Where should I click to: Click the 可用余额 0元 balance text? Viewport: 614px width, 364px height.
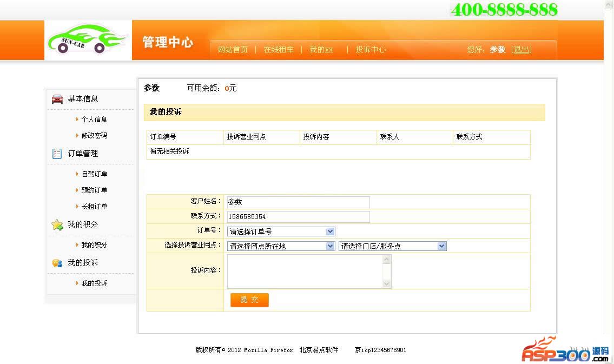pyautogui.click(x=212, y=88)
